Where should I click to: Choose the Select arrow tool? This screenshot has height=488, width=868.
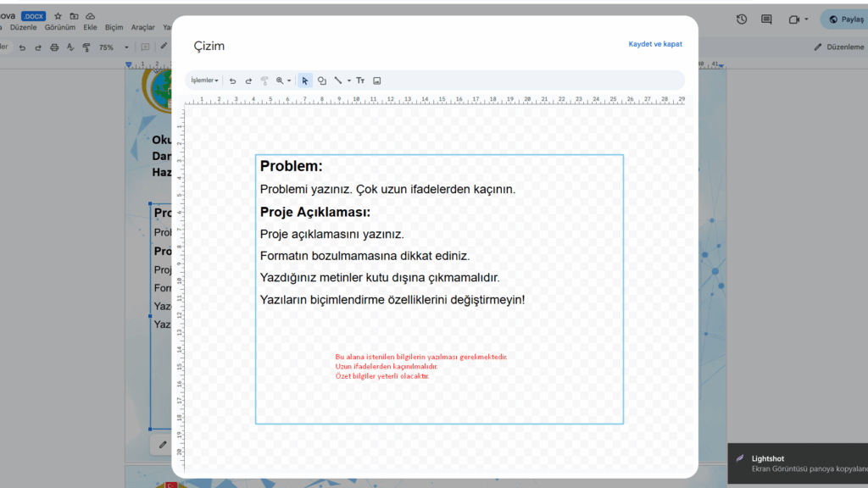coord(305,80)
